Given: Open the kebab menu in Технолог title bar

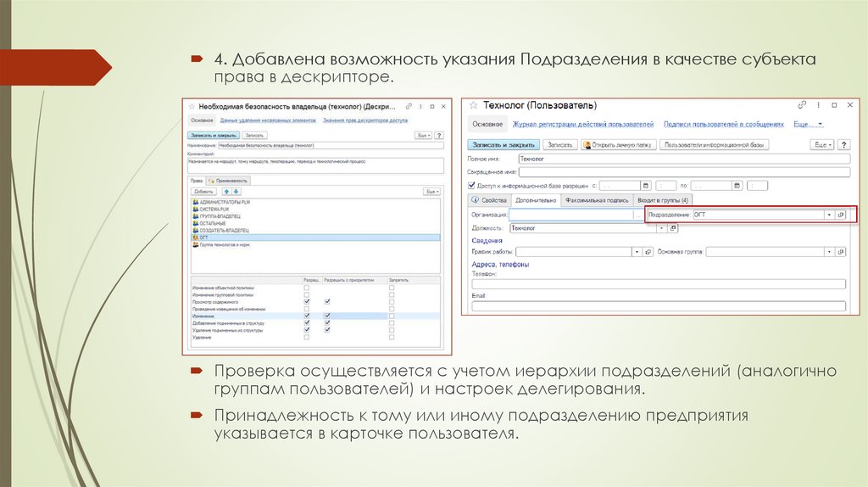Looking at the screenshot, I should coord(819,105).
